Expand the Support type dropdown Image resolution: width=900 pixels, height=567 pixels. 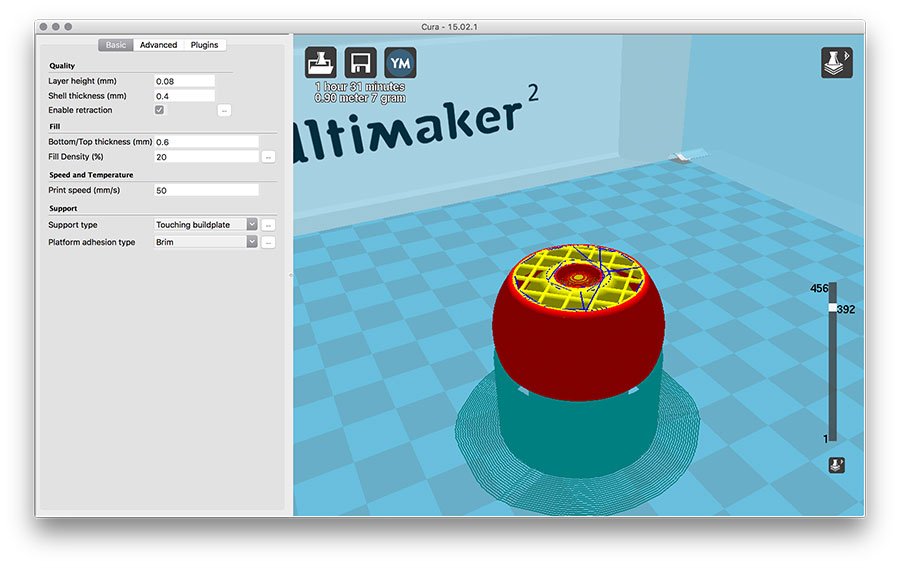(x=252, y=224)
